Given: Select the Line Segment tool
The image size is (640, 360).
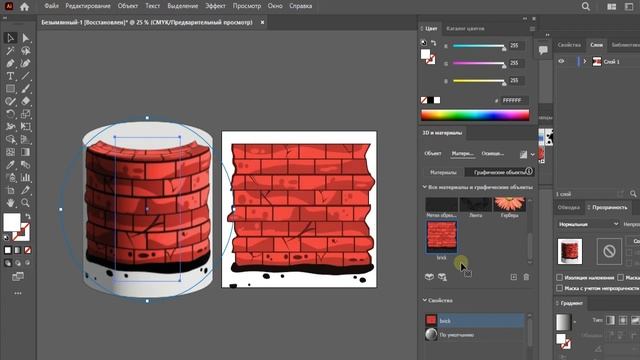Looking at the screenshot, I should pos(26,76).
